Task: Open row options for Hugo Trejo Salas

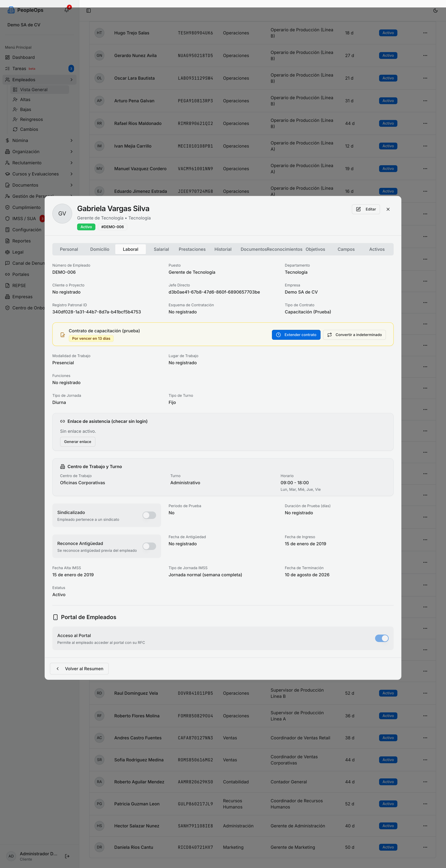Action: point(425,33)
